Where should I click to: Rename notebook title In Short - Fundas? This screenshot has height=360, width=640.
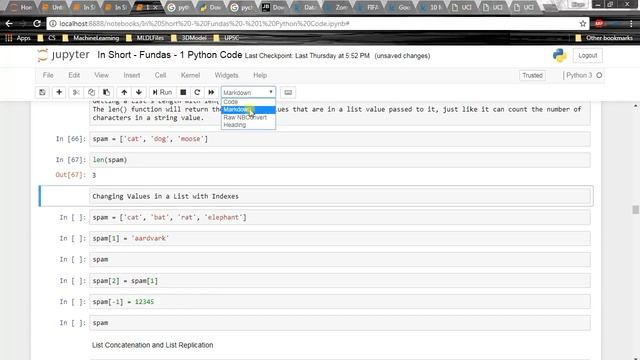(169, 55)
